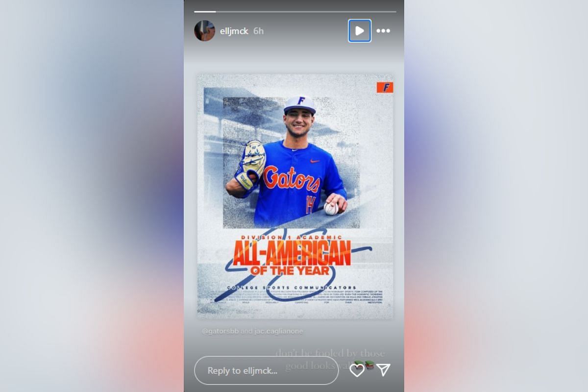Image resolution: width=588 pixels, height=392 pixels.
Task: Open elljmck's profile picture avatar
Action: [x=205, y=31]
